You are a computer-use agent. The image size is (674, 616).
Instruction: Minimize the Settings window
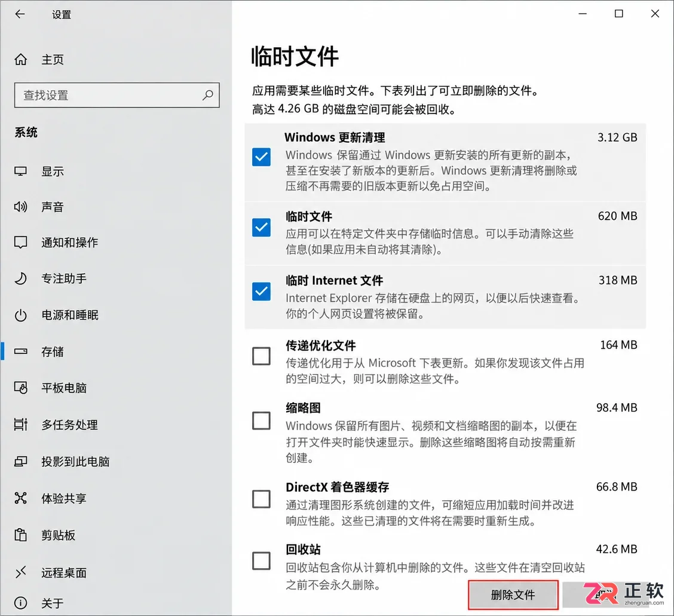[x=583, y=14]
